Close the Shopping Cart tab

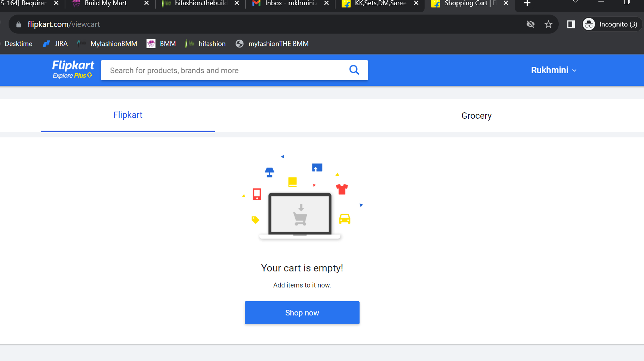[x=506, y=3]
